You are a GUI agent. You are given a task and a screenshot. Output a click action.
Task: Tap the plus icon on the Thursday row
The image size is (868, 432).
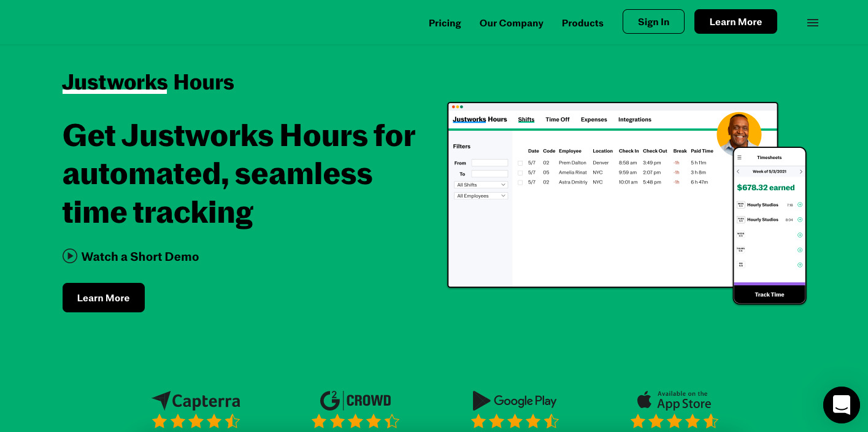(800, 250)
